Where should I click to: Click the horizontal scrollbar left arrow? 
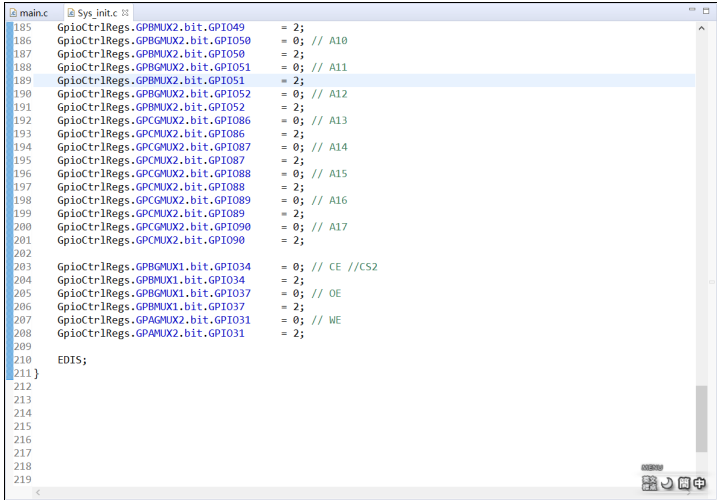point(38,492)
